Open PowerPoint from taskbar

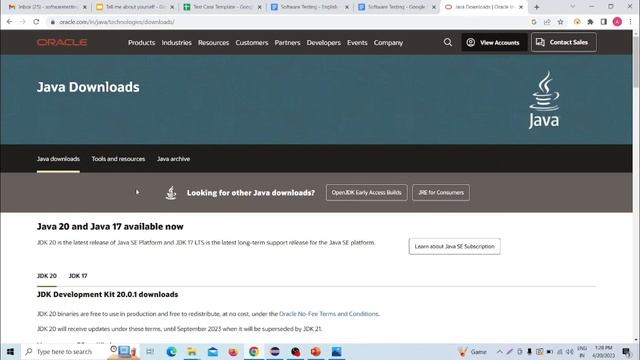(316, 351)
